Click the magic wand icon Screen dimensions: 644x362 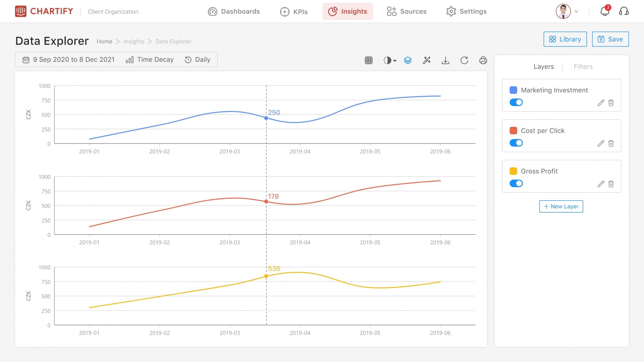(427, 60)
